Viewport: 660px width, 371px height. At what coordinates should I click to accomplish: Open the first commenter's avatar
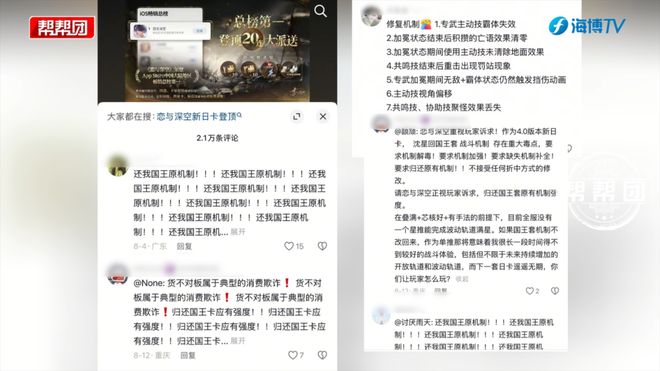[118, 165]
